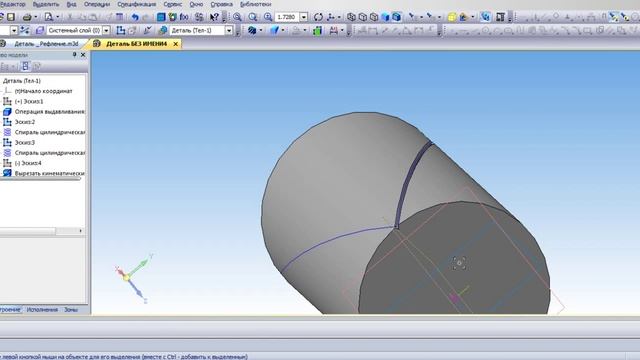The width and height of the screenshot is (640, 360).
Task: Click the zoom scale value field 1.7280
Action: [x=287, y=17]
